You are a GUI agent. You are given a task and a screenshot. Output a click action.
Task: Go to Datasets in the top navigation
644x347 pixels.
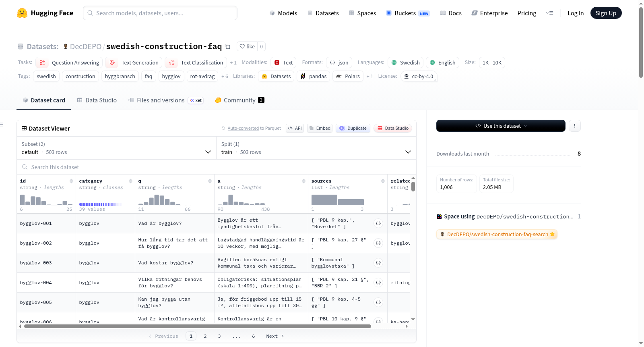click(x=323, y=13)
